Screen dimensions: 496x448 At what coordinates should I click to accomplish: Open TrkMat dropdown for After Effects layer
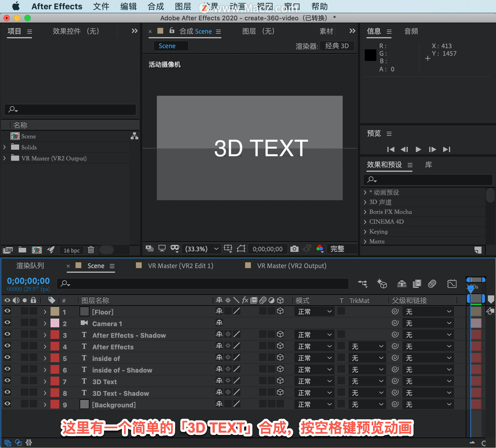(367, 346)
